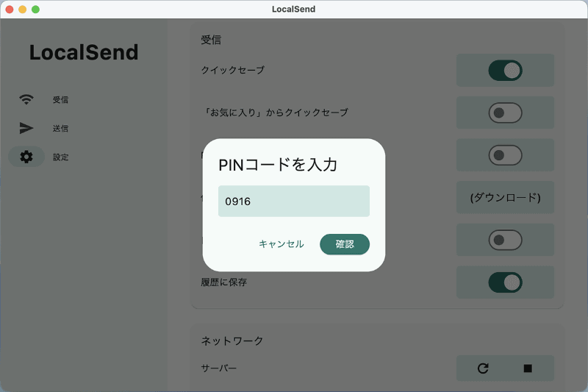Click the PINコードを入力 dialog title
This screenshot has width=588, height=392.
(278, 165)
